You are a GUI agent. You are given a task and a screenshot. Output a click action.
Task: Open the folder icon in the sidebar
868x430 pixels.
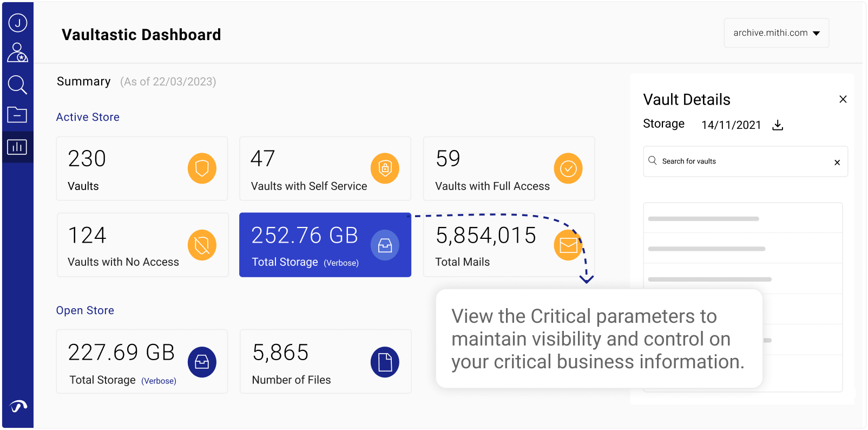pos(17,115)
